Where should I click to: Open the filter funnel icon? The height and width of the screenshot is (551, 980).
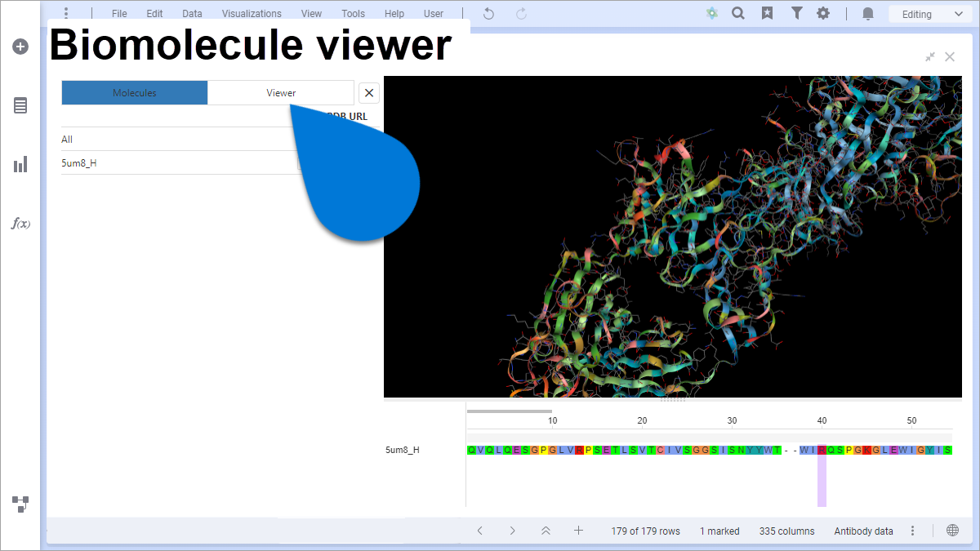[796, 13]
